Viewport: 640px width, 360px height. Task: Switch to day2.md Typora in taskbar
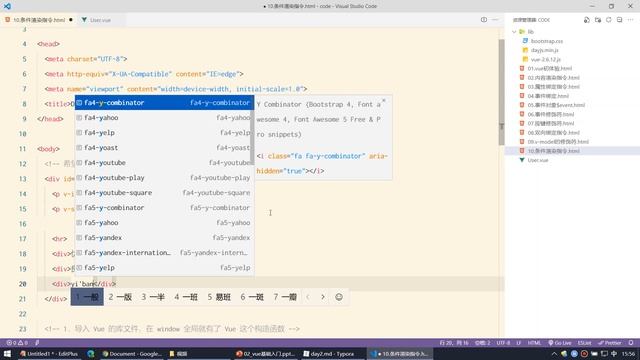click(x=329, y=353)
